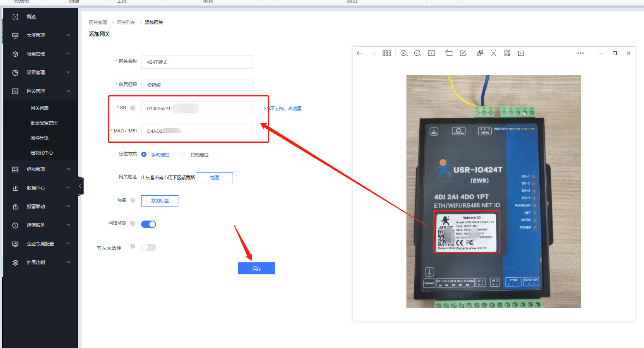Zoom in on the device photo

coord(404,53)
